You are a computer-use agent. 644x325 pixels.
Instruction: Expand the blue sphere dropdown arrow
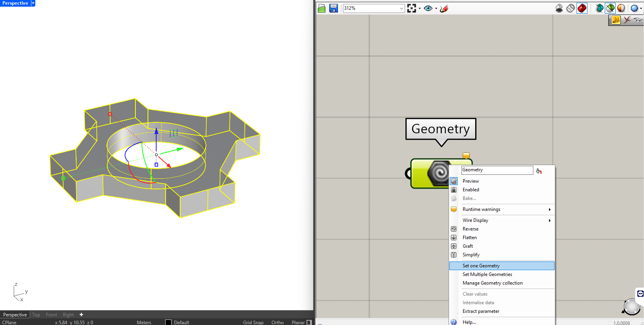click(x=641, y=8)
